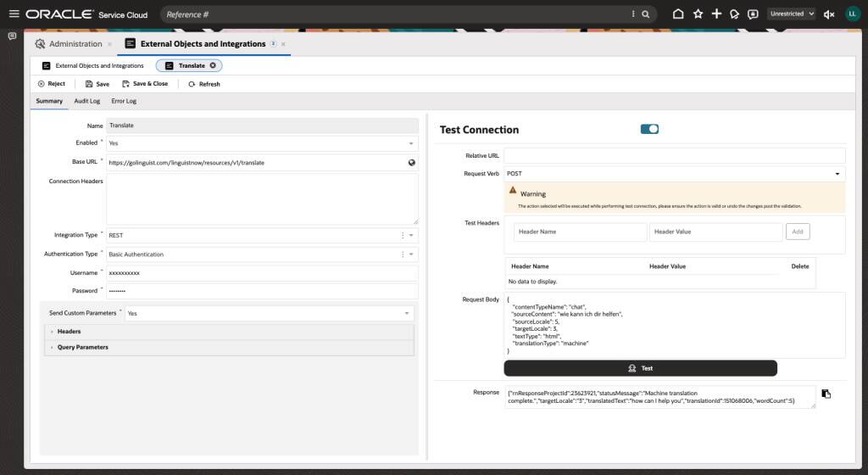Screen dimensions: 868x475
Task: Click the Name field
Action: click(262, 126)
